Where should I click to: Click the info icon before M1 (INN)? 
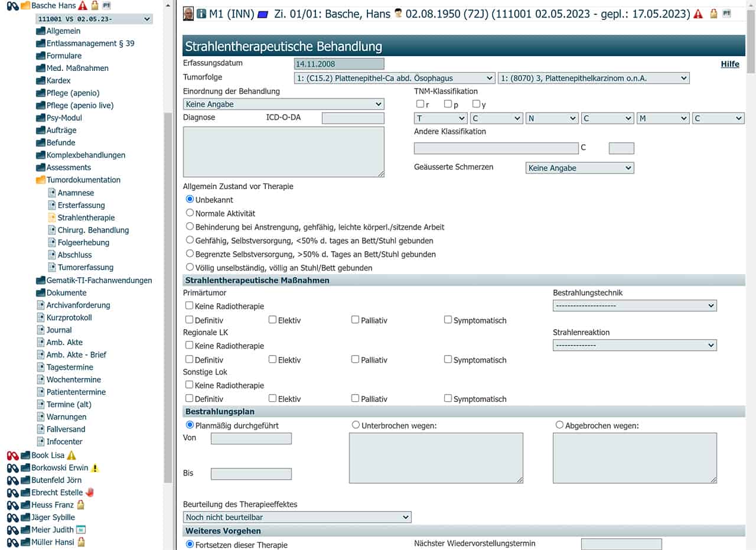[x=201, y=14]
